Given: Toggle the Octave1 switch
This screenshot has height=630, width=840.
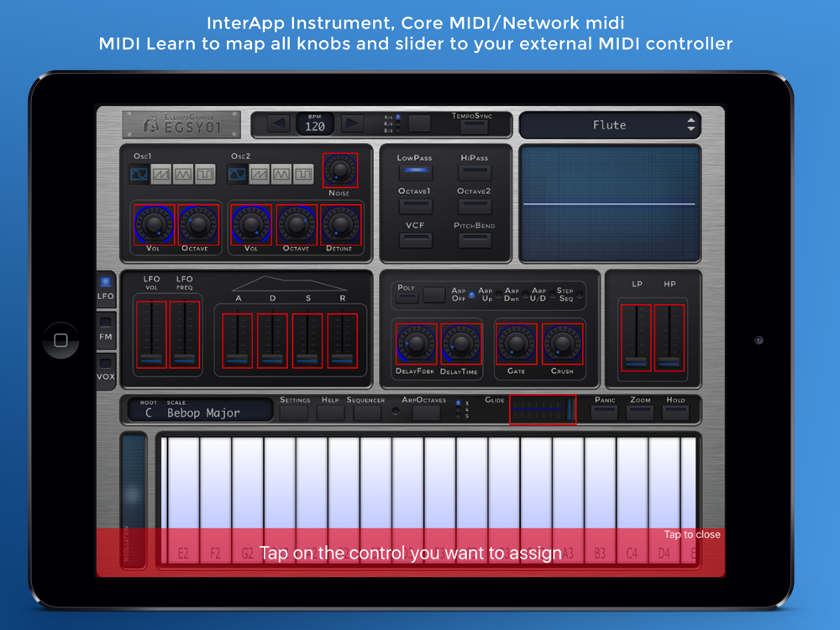Looking at the screenshot, I should coord(416,205).
